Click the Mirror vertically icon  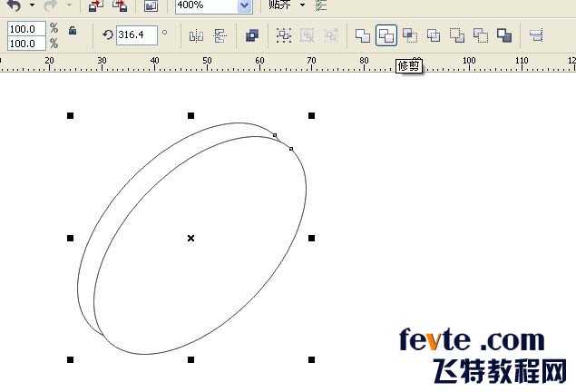coord(220,36)
